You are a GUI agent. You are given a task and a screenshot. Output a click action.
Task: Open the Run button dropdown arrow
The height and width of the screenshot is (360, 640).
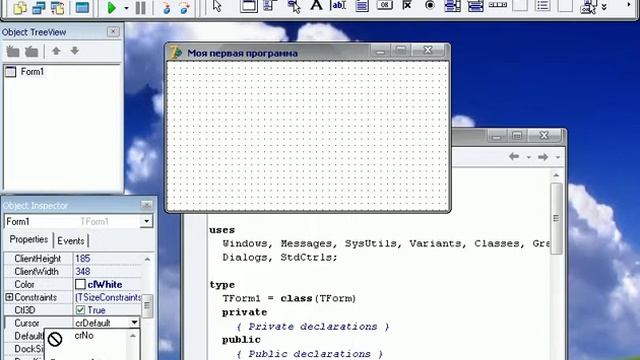[x=126, y=8]
